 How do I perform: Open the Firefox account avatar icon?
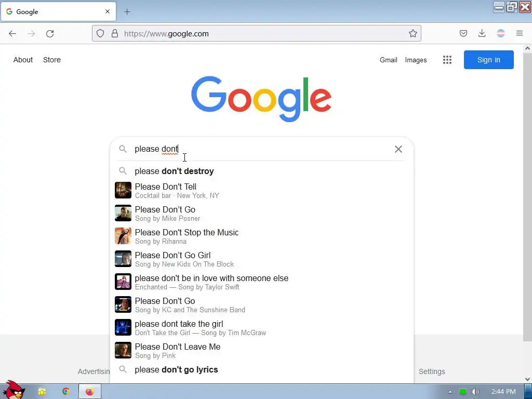coord(500,33)
